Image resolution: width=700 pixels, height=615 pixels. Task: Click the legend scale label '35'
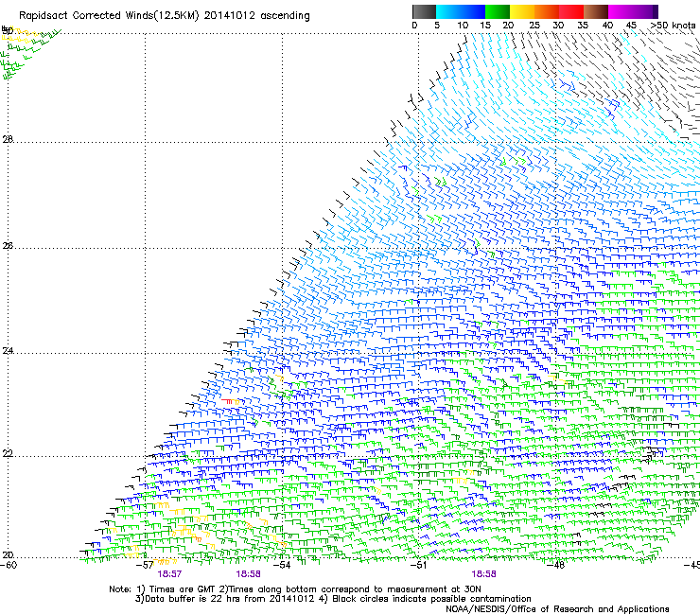click(x=583, y=26)
